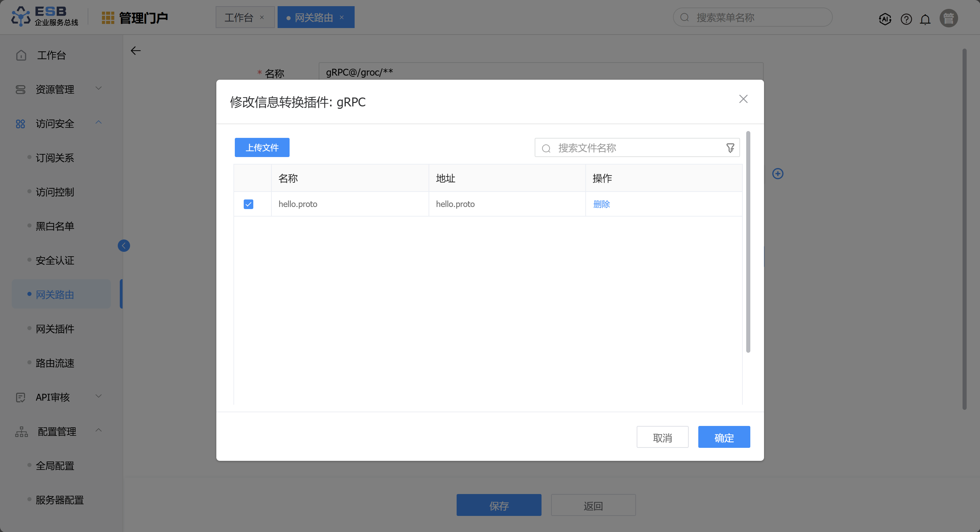Confirm with the 确定 button
This screenshot has width=980, height=532.
click(724, 437)
